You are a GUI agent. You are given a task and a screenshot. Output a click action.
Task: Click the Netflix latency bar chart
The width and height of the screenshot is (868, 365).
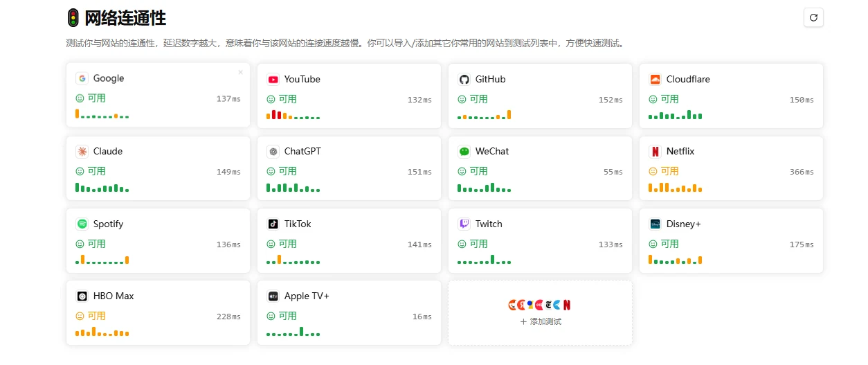click(x=676, y=187)
